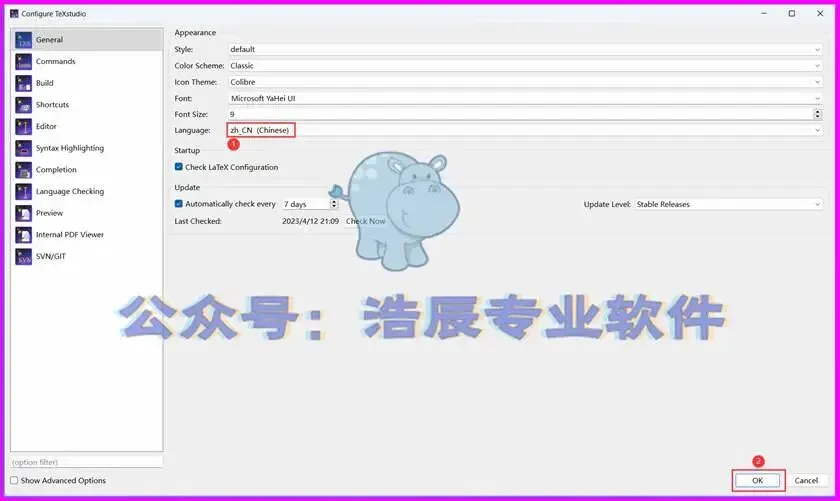The image size is (840, 501).
Task: Minimize the Configure TeXstudio window
Action: click(x=764, y=13)
